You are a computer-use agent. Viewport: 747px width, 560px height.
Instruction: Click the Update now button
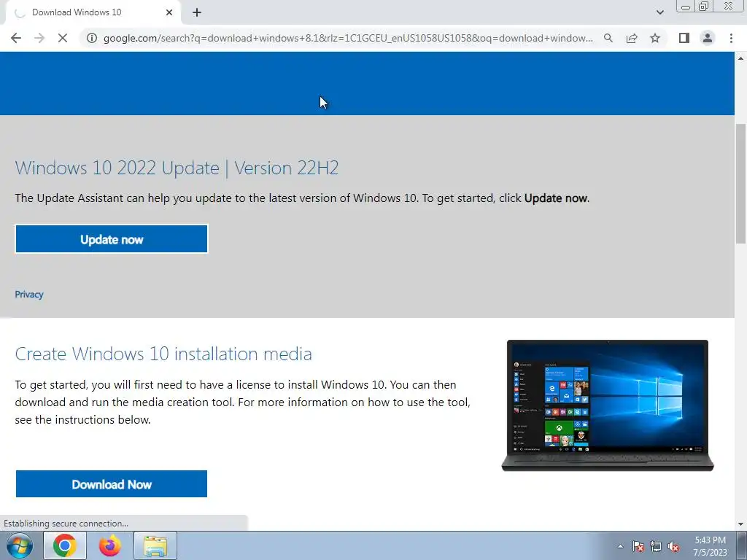coord(112,239)
